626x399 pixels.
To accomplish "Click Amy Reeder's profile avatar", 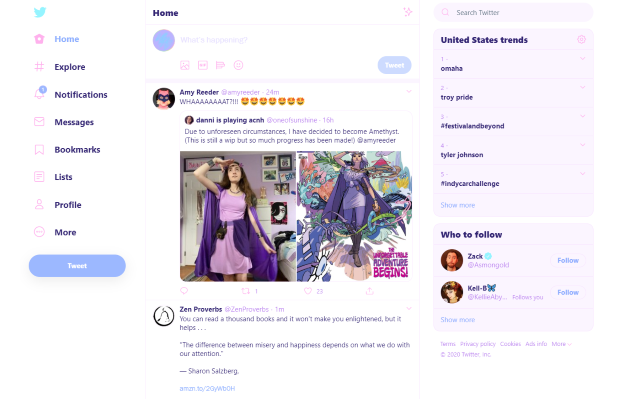I will (164, 99).
